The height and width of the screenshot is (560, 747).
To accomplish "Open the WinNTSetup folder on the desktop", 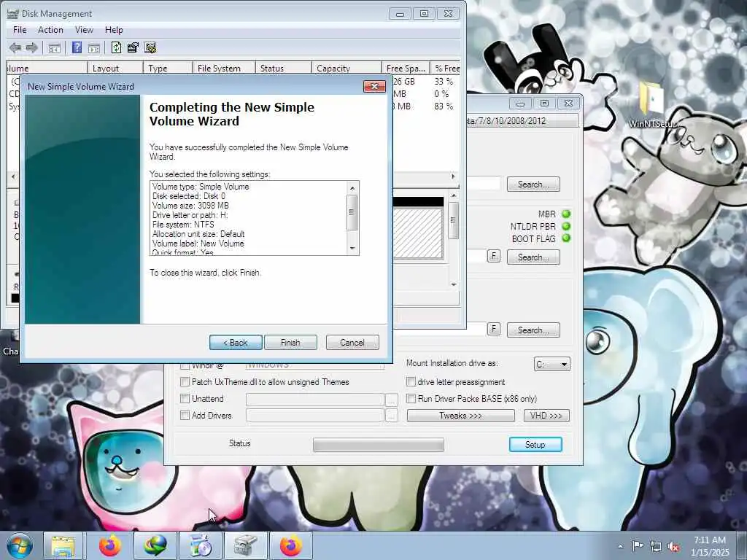I will tap(653, 105).
